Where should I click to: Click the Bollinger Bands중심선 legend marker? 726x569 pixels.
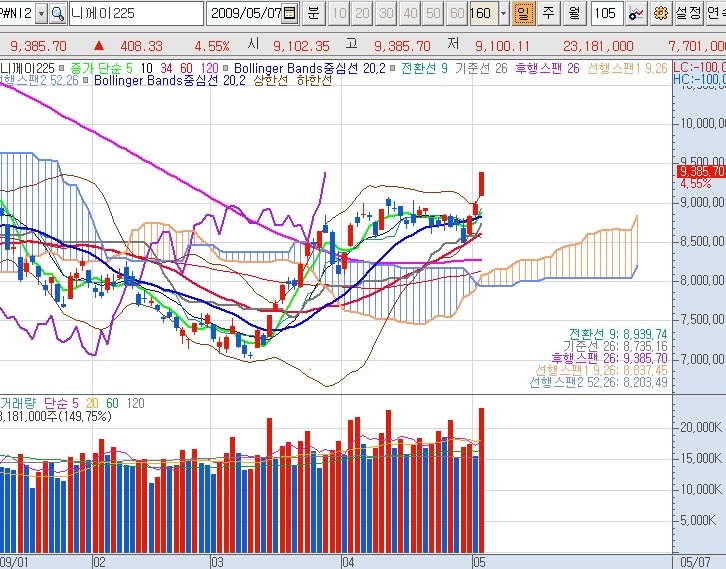pyautogui.click(x=225, y=68)
